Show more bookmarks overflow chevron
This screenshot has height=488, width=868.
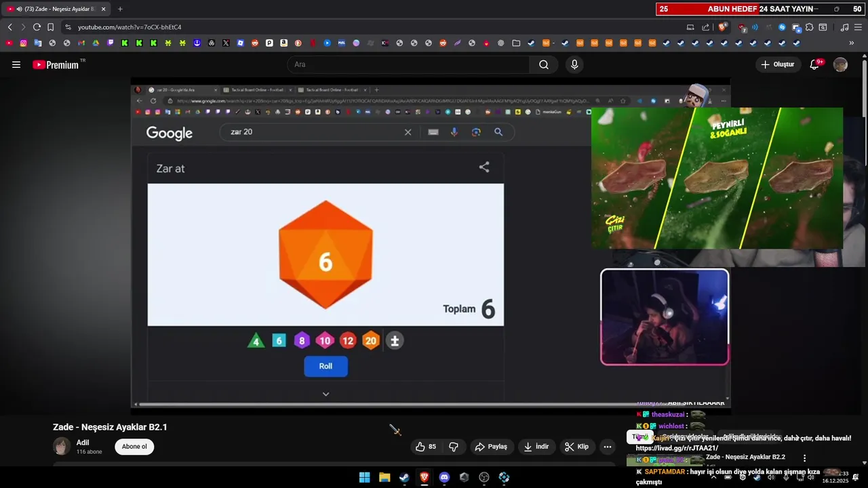[851, 43]
